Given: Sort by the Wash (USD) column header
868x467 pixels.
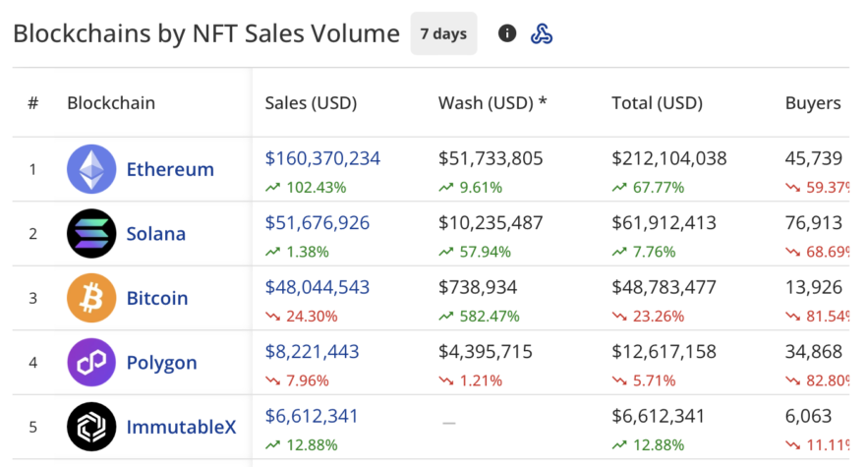Looking at the screenshot, I should (x=492, y=103).
